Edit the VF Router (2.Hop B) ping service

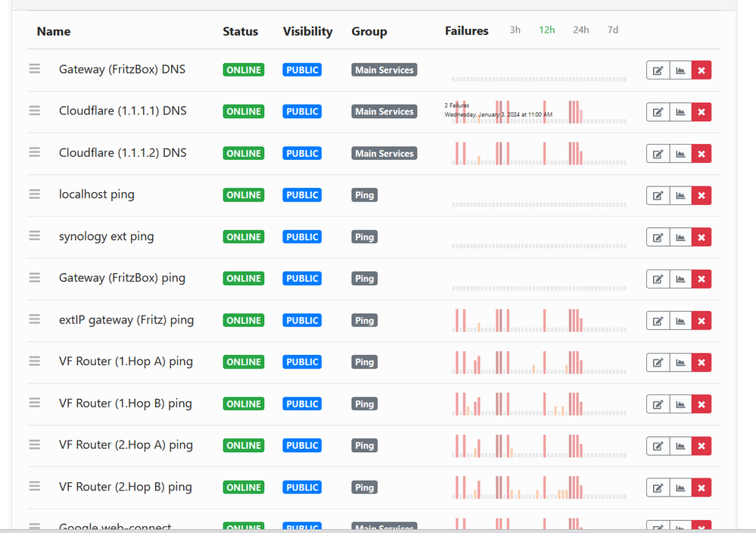tap(658, 488)
